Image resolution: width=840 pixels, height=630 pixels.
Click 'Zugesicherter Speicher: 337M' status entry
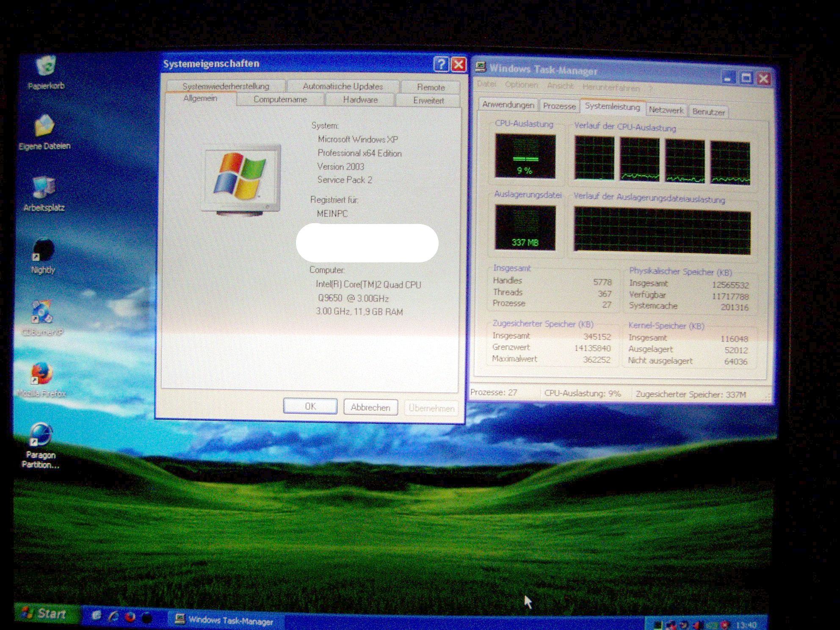[690, 395]
